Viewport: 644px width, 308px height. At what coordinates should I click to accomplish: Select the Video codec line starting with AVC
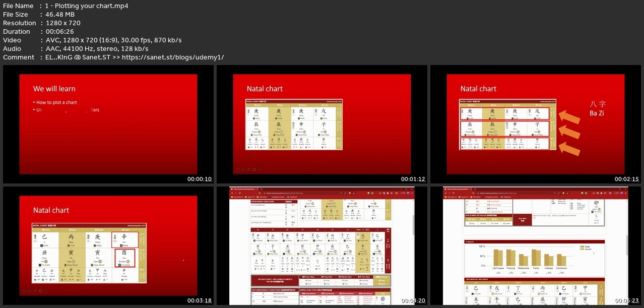(113, 40)
